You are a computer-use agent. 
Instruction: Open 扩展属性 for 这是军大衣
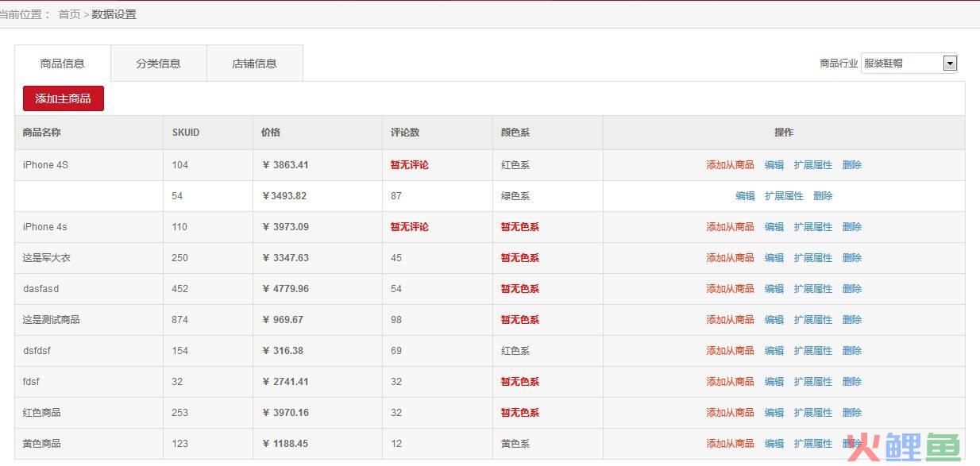813,258
